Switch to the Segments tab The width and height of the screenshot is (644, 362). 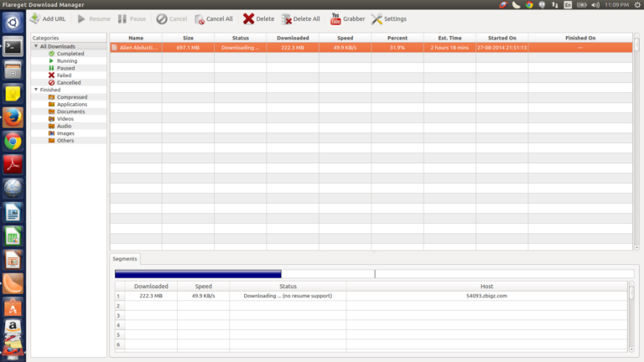pos(125,259)
